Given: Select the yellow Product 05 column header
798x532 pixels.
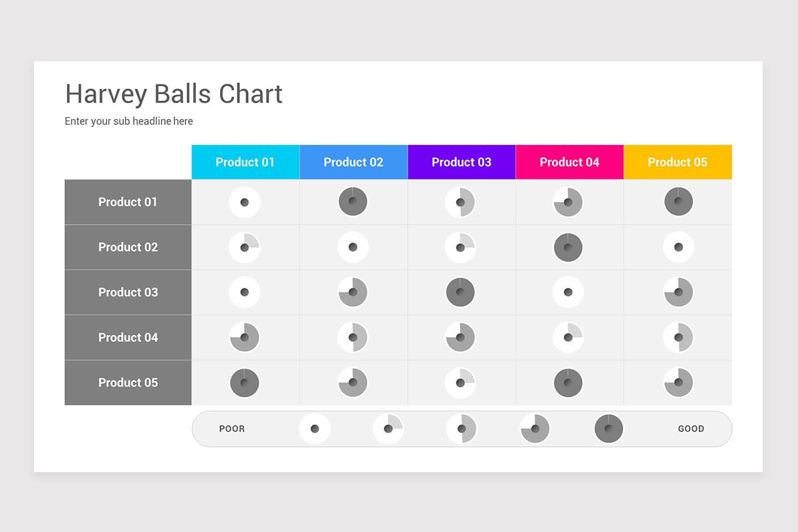Looking at the screenshot, I should pos(678,162).
